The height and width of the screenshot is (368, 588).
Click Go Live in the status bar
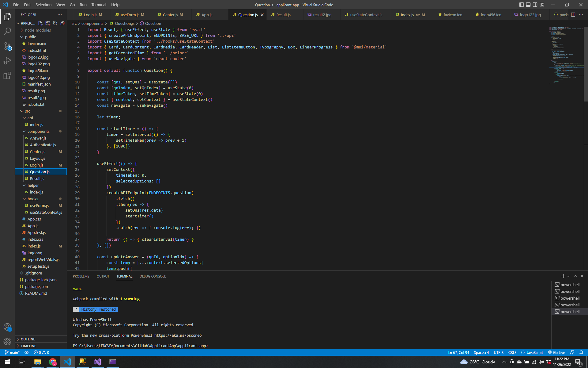click(556, 352)
